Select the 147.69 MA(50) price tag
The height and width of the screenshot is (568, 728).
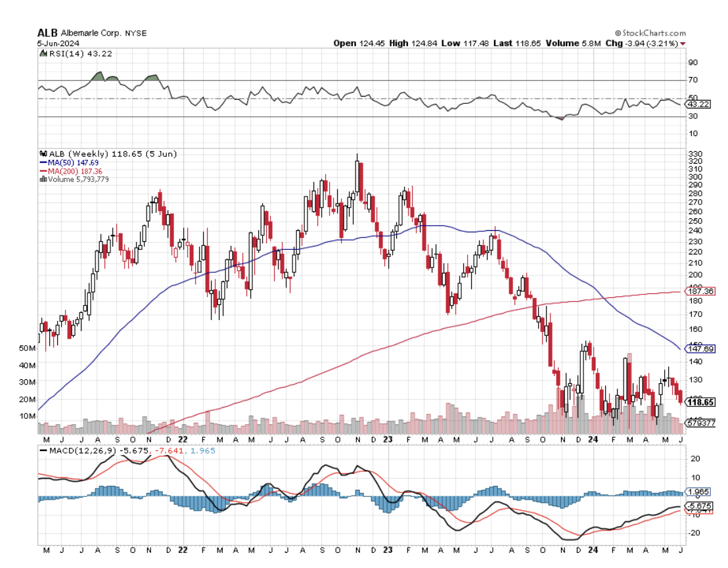700,348
